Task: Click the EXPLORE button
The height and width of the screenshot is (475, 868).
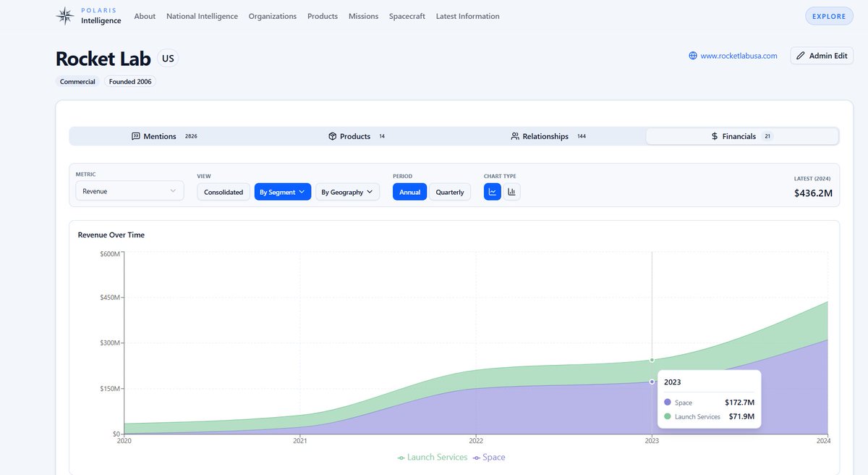Action: 829,16
